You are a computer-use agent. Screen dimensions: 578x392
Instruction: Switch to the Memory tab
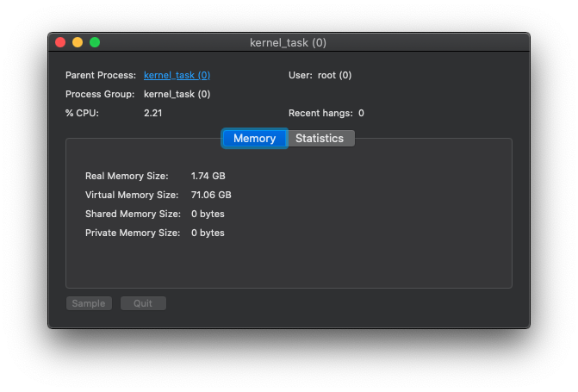click(x=254, y=138)
